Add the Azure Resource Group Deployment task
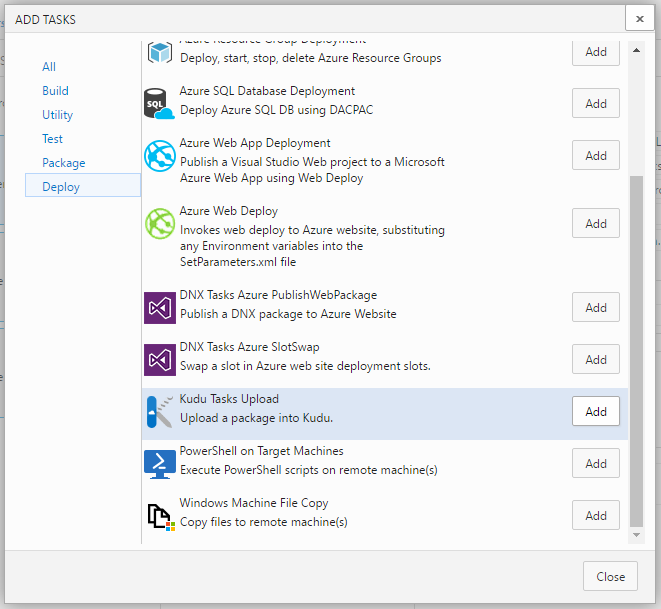The width and height of the screenshot is (661, 609). pyautogui.click(x=596, y=52)
